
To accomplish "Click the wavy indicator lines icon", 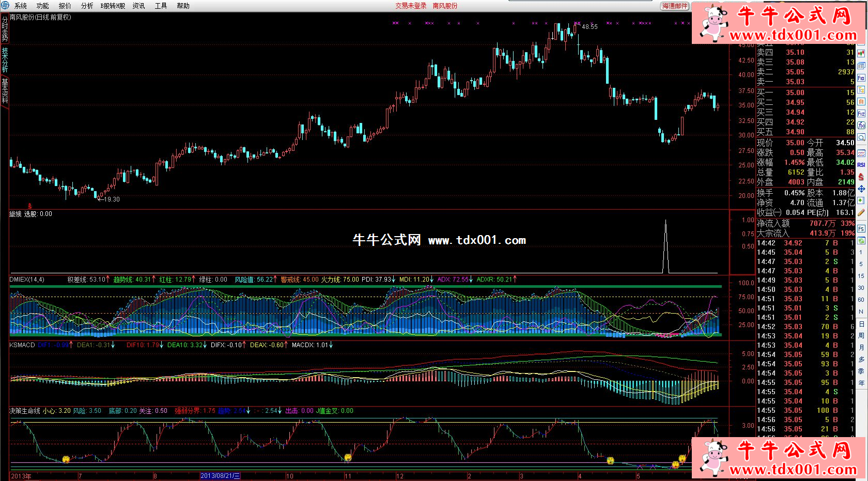I will (861, 153).
